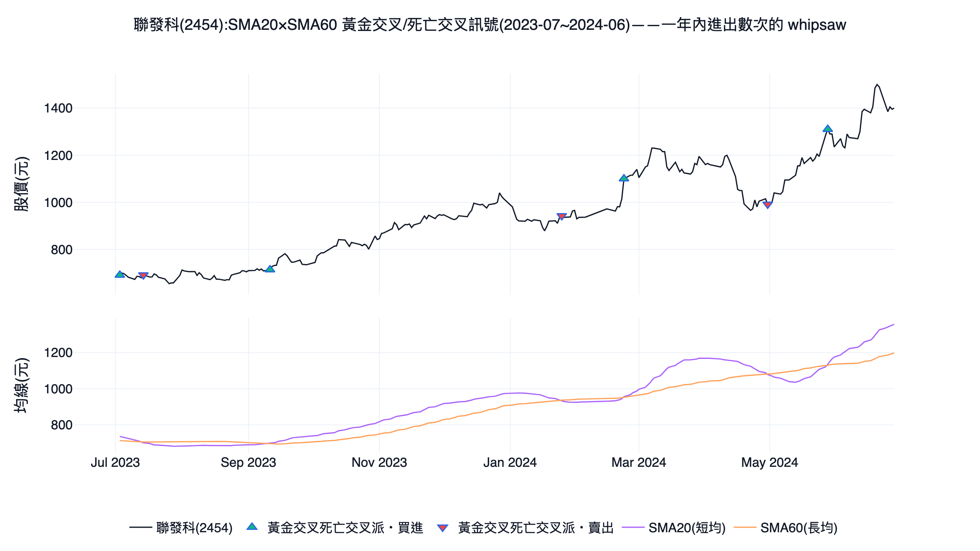Click the 1400 tick on price axis
The height and width of the screenshot is (551, 980).
pos(58,108)
